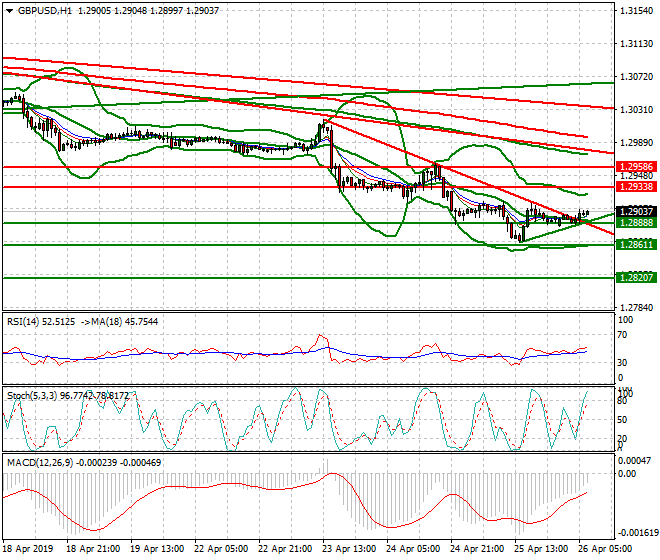Select the RSI(14) 52.5125 indicator label
The width and height of the screenshot is (660, 560).
point(41,322)
